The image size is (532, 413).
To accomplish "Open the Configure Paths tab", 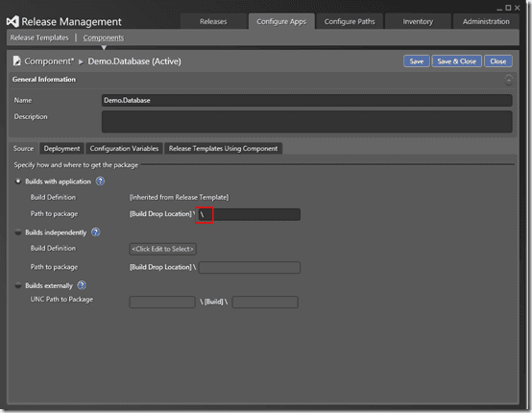I will click(x=350, y=22).
